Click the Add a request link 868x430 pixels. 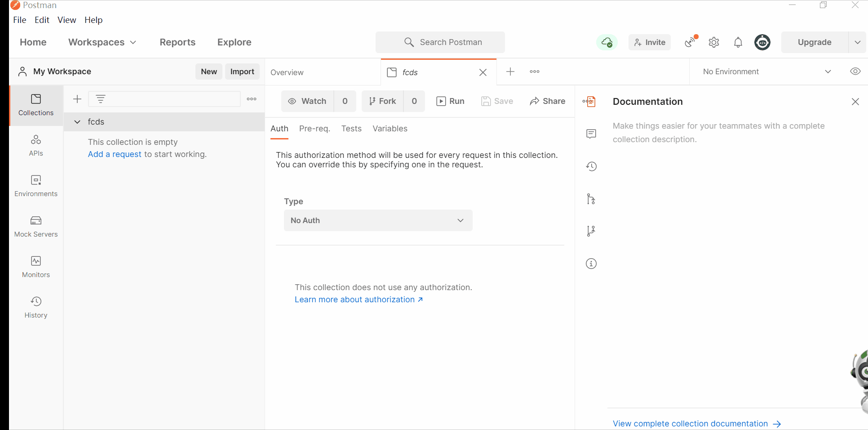(115, 154)
